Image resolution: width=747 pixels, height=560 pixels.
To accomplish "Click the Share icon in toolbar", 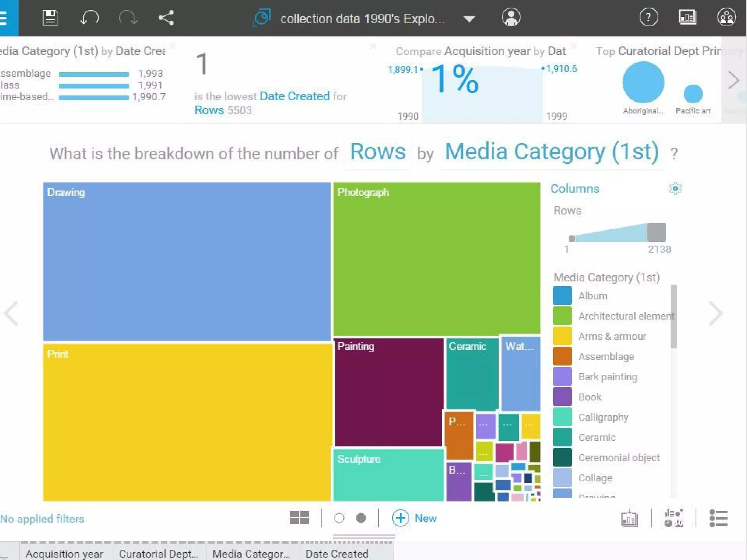I will 166,17.
